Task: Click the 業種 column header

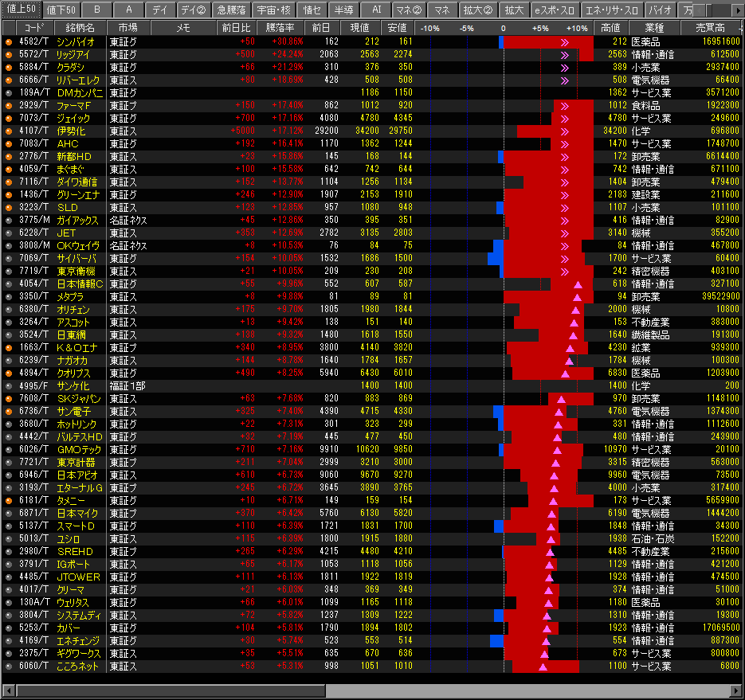Action: [x=654, y=28]
